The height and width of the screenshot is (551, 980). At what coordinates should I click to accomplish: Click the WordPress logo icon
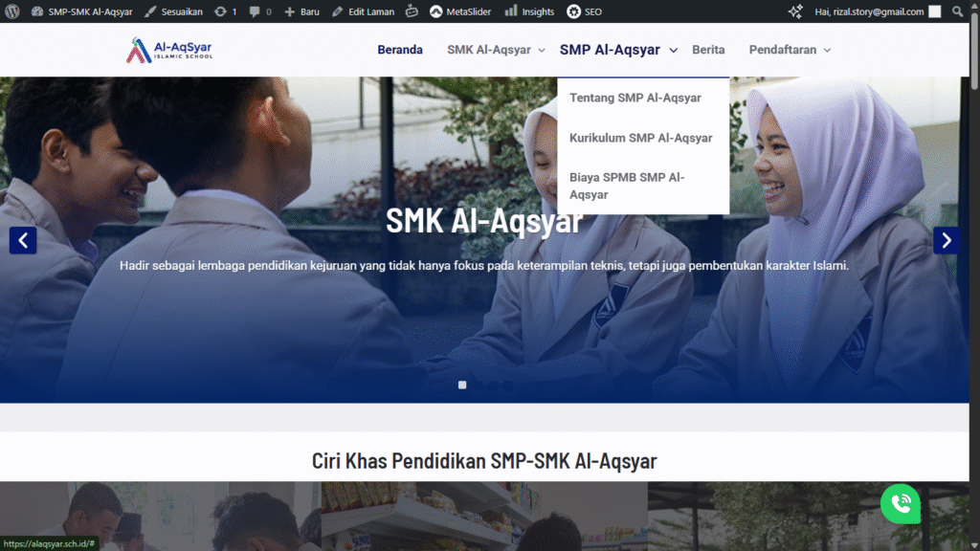[x=12, y=11]
